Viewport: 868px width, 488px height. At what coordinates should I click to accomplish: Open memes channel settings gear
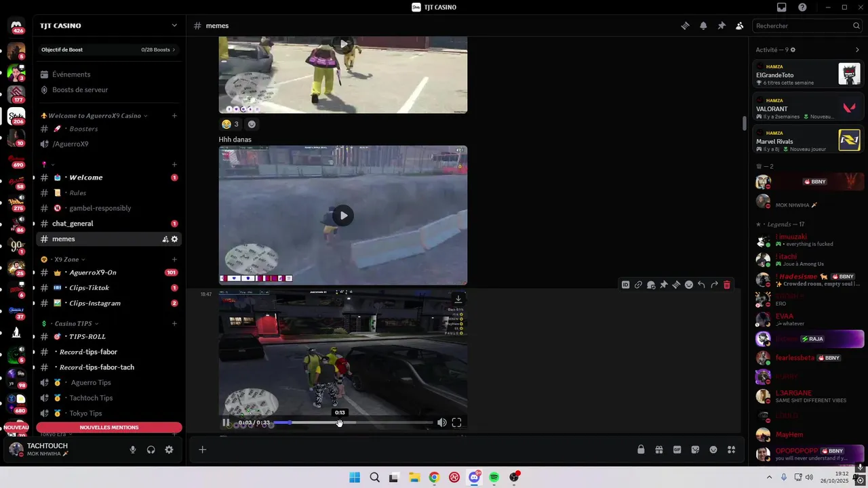(x=174, y=239)
